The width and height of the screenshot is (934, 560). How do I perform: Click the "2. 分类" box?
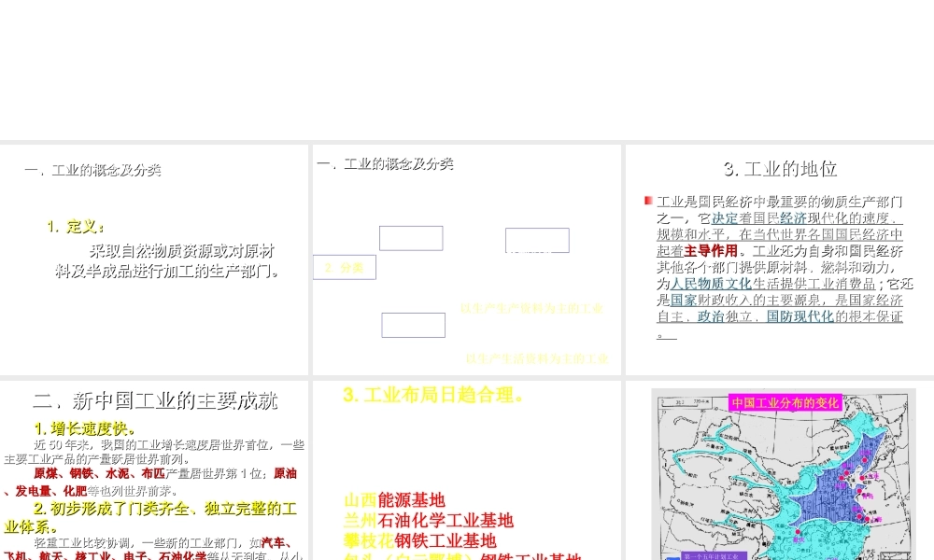[345, 267]
